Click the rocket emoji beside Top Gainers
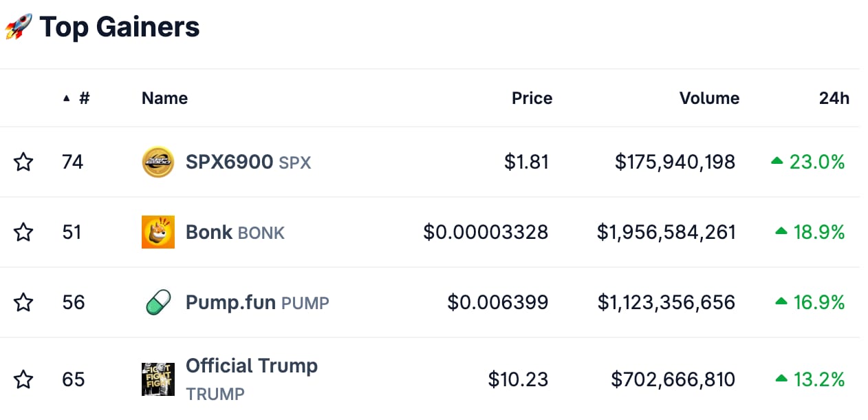 click(19, 28)
